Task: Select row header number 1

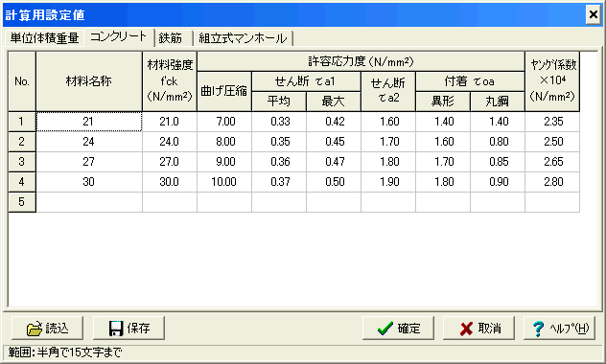Action: click(22, 122)
